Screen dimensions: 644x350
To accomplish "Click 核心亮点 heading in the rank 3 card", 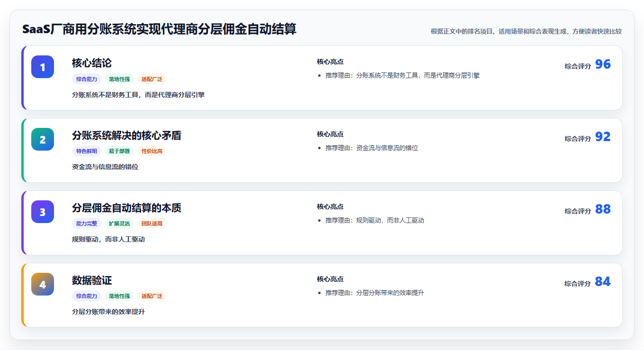I will click(330, 207).
